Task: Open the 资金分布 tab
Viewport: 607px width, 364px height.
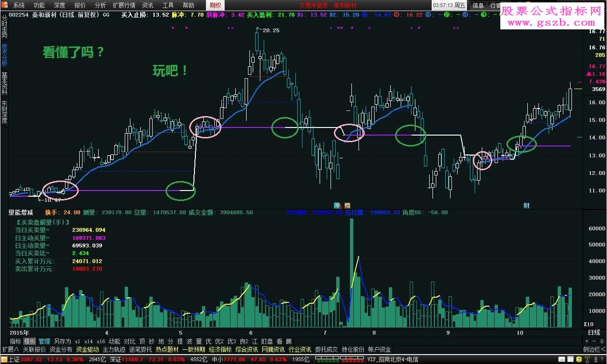Action: click(61, 349)
